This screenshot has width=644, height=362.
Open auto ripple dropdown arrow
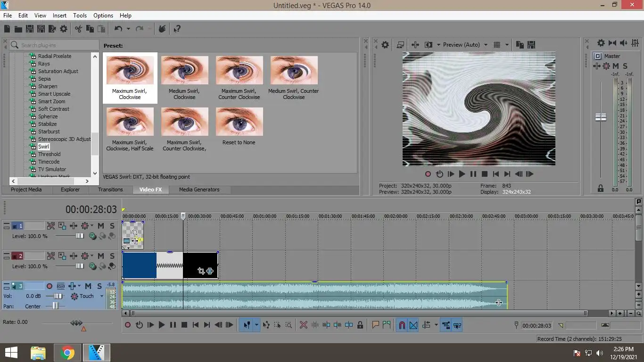[x=436, y=325]
